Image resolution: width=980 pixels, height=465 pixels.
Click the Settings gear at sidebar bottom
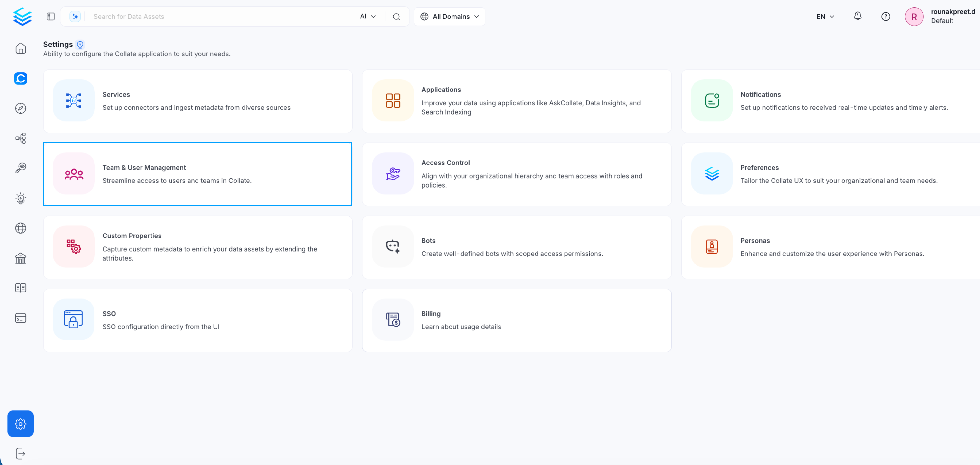pos(20,424)
